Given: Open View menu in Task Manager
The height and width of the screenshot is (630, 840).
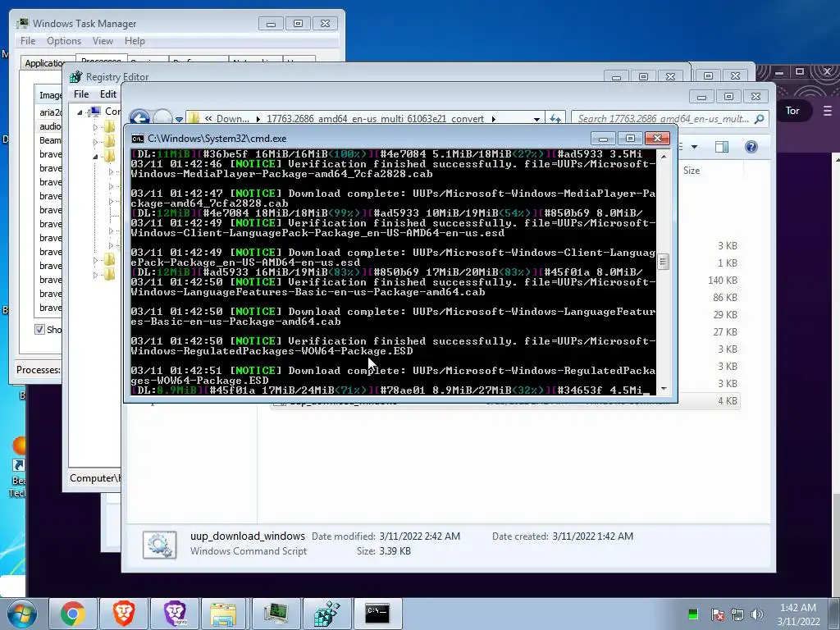Looking at the screenshot, I should [x=103, y=41].
